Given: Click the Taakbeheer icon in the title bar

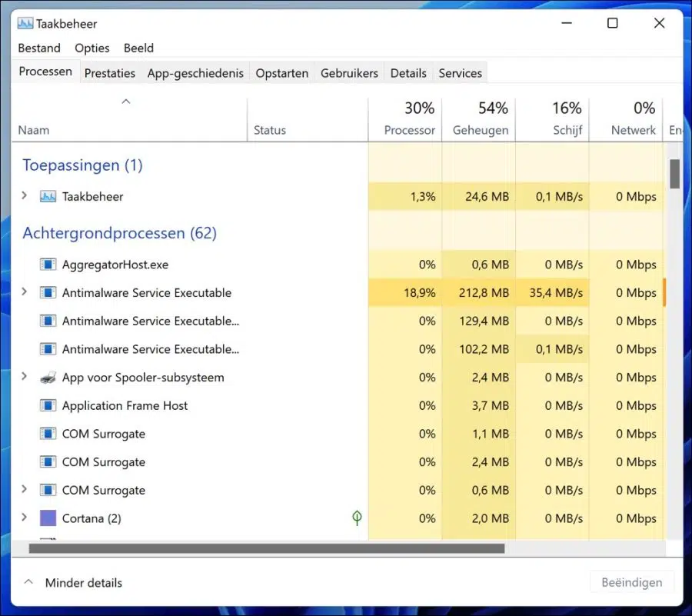Looking at the screenshot, I should click(25, 23).
